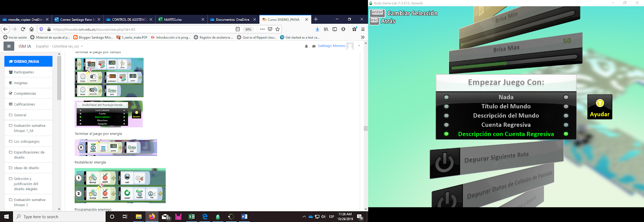Switch to Documentos OneDrive tab
The height and width of the screenshot is (222, 644).
point(233,19)
